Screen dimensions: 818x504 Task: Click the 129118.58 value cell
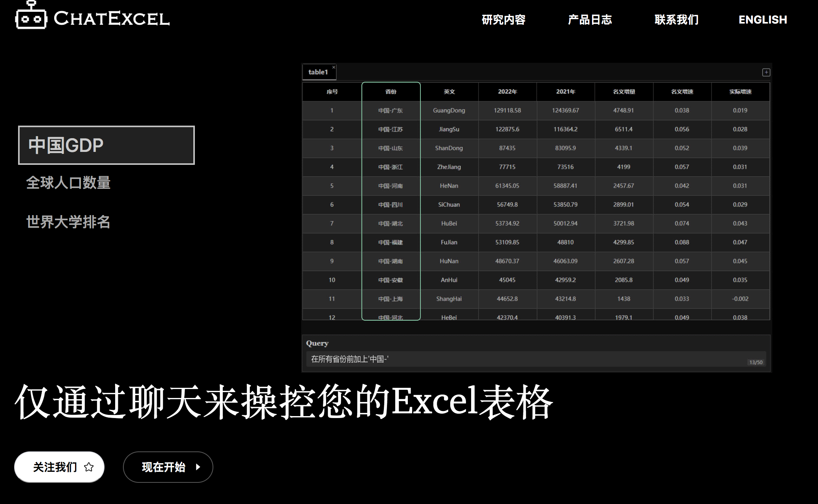click(508, 111)
